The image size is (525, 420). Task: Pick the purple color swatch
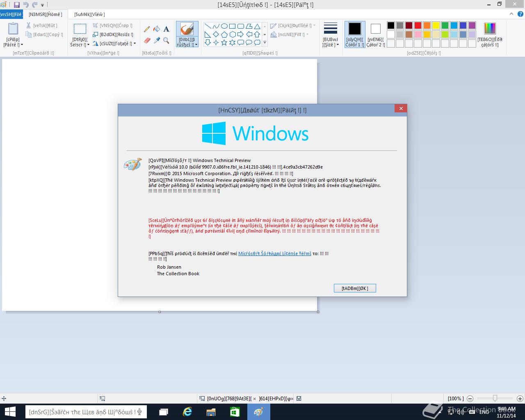[x=472, y=25]
